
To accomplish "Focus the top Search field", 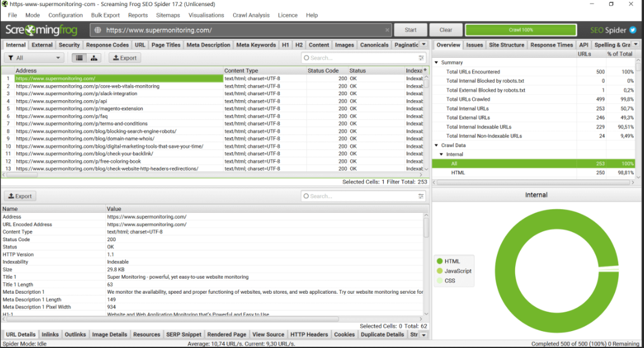I will pos(363,58).
